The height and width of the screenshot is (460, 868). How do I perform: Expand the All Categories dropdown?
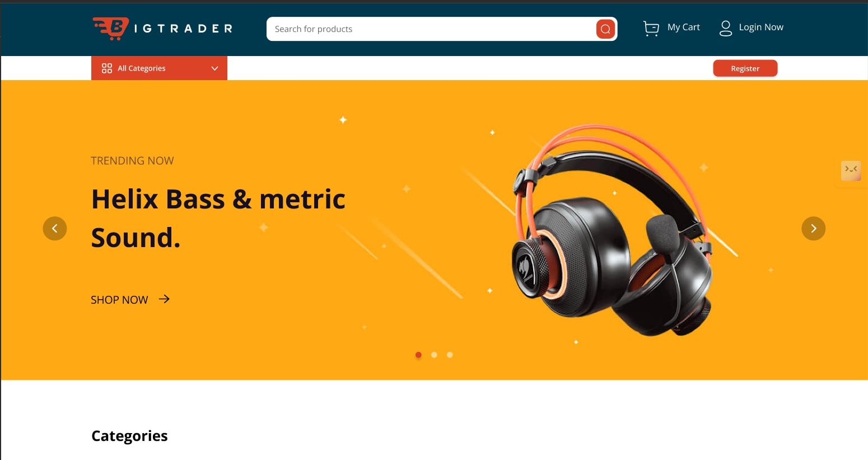pyautogui.click(x=159, y=68)
